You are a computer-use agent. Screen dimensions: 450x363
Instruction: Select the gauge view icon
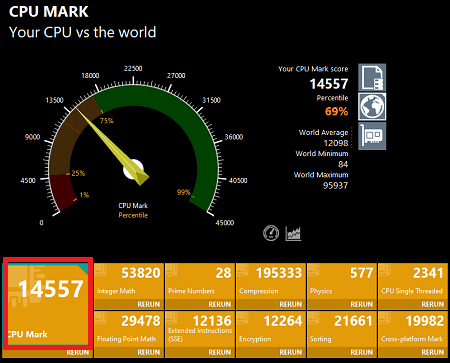271,233
